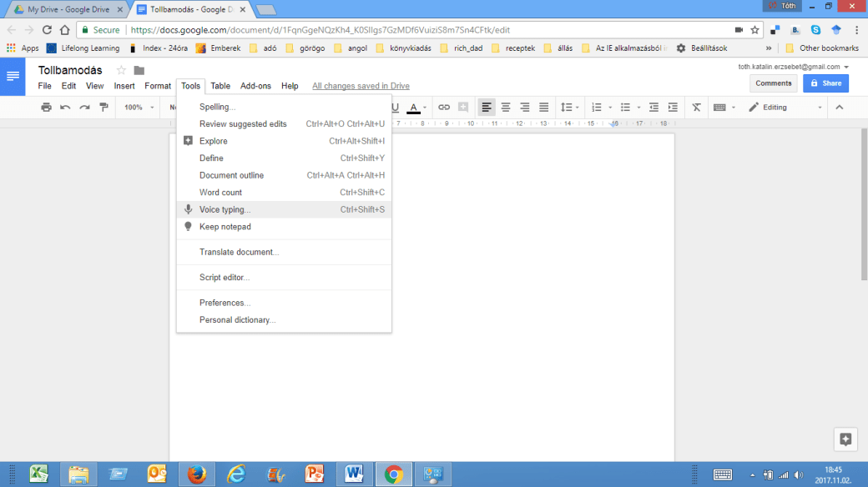The width and height of the screenshot is (868, 487).
Task: Star the Tollbamodás document
Action: 121,70
